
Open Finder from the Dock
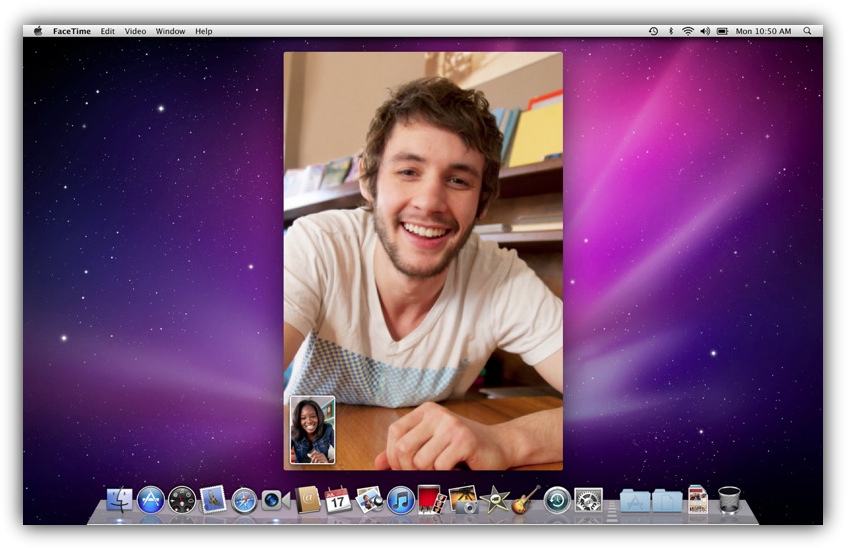[x=120, y=499]
